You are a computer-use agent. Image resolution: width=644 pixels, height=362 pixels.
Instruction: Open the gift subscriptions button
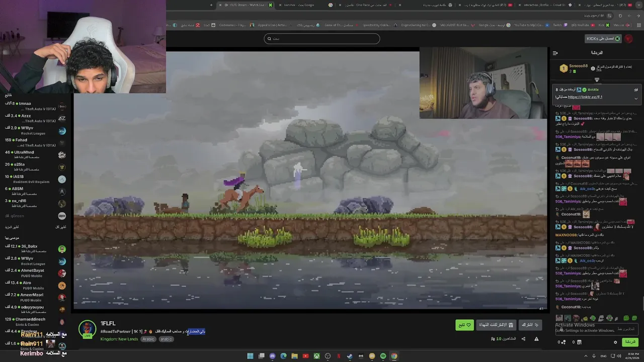point(496,325)
